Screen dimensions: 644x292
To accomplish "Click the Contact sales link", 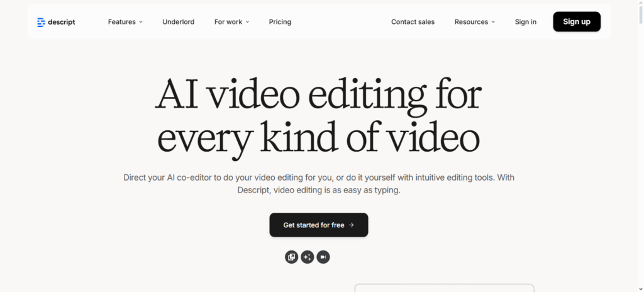I will [413, 22].
